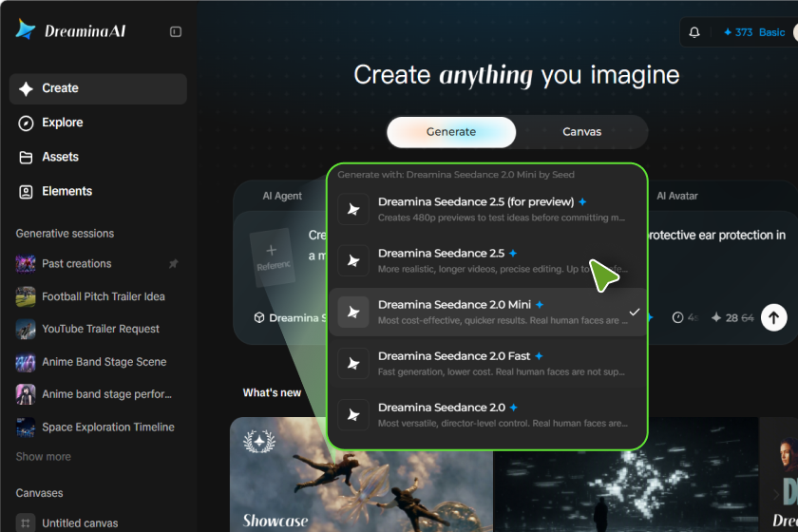The height and width of the screenshot is (532, 798).
Task: Click the DreaminaAI logo
Action: coord(70,30)
